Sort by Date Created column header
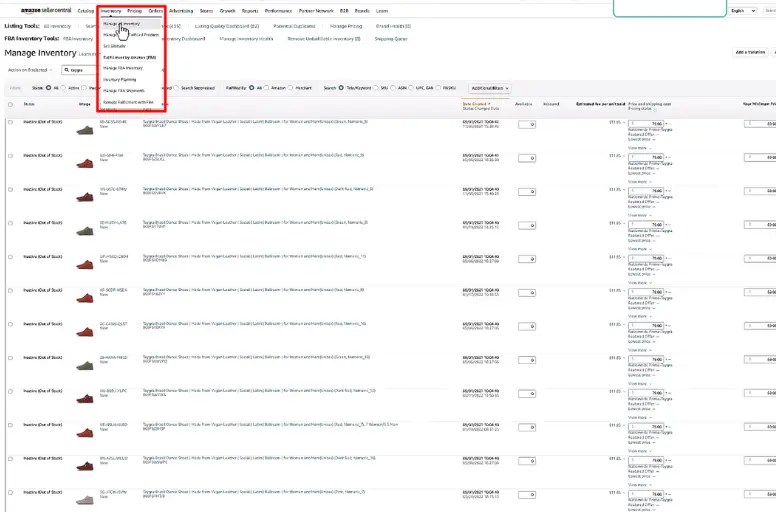 (476, 104)
